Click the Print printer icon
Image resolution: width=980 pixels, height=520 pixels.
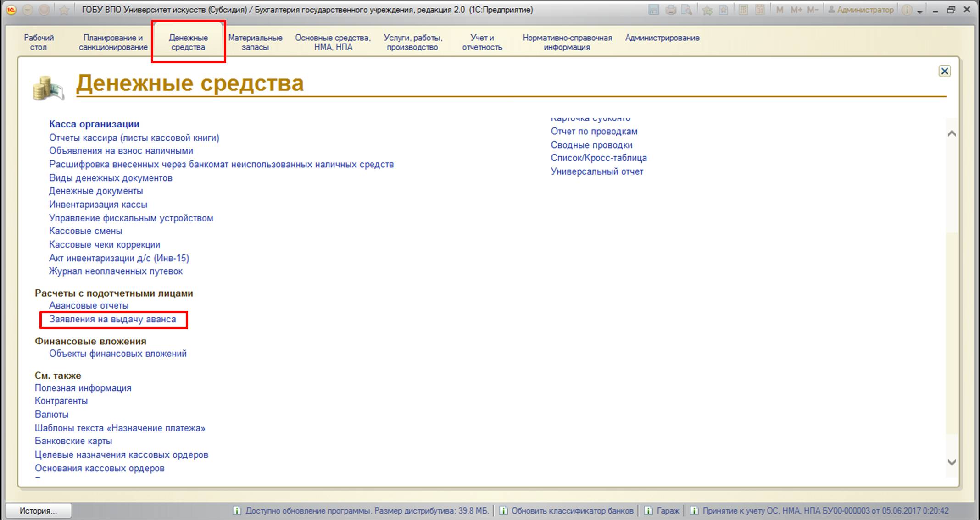pos(671,10)
